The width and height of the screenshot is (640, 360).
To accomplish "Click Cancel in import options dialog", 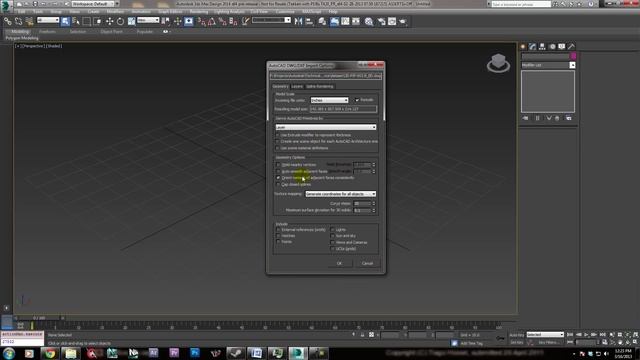I will (x=367, y=263).
